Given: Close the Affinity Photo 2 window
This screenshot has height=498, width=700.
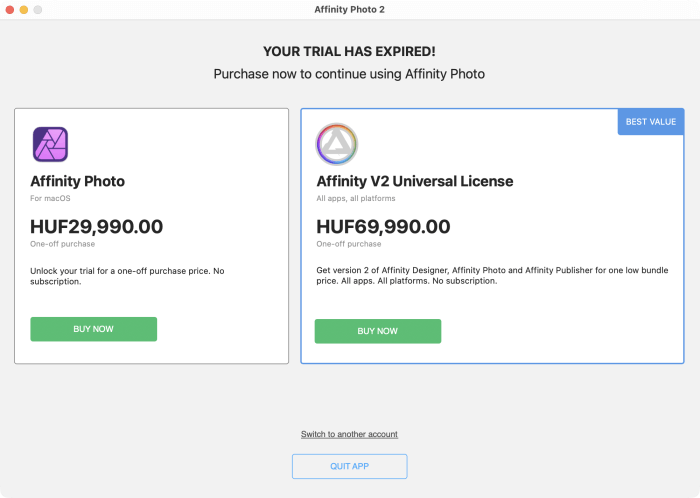Looking at the screenshot, I should [9, 9].
